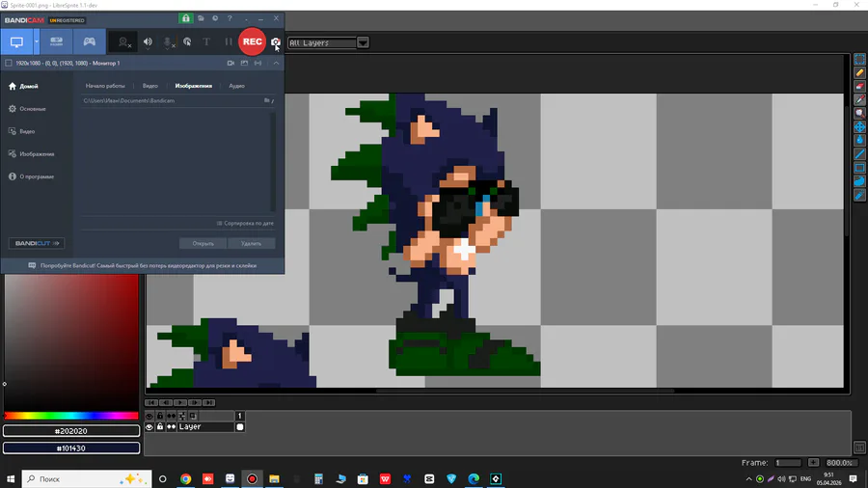Click foreground color #202020 swatch
The image size is (868, 488).
(x=71, y=431)
